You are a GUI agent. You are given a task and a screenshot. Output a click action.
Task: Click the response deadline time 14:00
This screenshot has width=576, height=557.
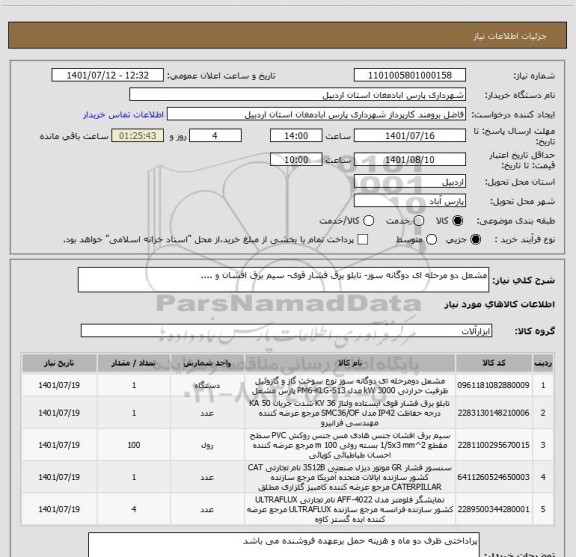click(296, 136)
